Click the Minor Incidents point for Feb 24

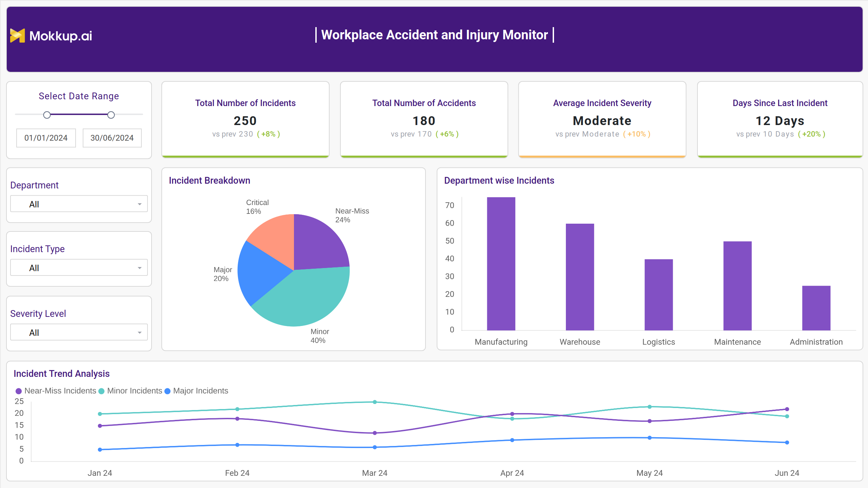coord(237,409)
